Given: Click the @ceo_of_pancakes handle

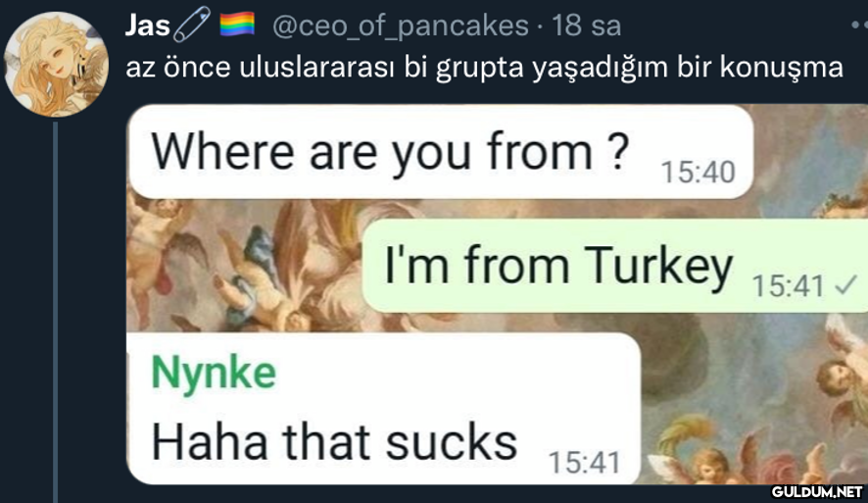Looking at the screenshot, I should 401,26.
